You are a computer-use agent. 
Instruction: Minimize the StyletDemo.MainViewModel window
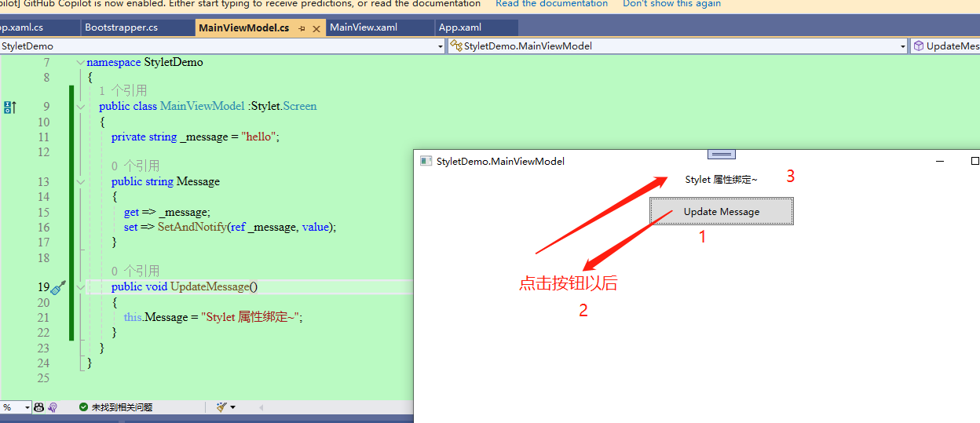(940, 161)
